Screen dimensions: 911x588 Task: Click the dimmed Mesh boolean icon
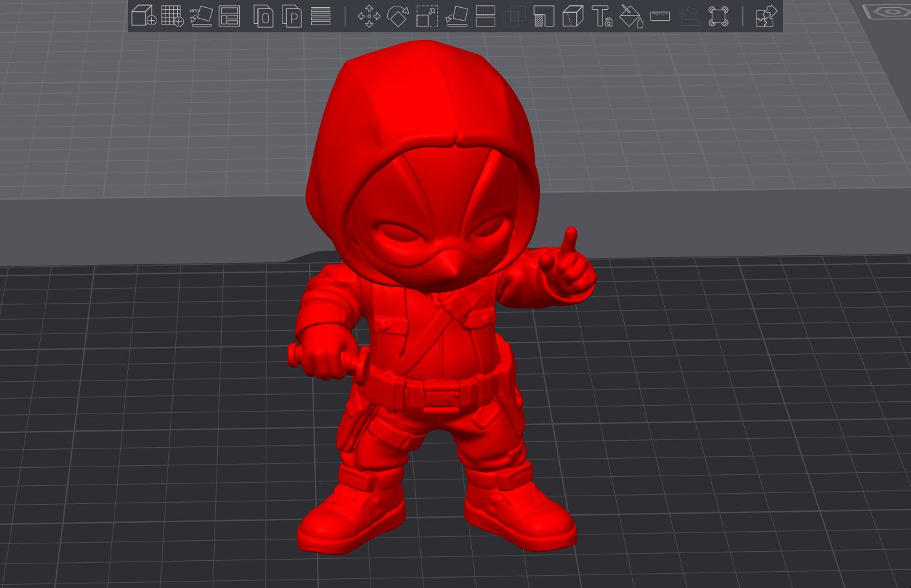click(515, 16)
